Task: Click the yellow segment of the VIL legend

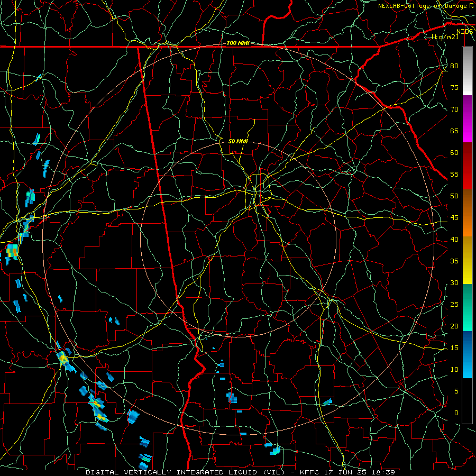Action: pos(467,260)
